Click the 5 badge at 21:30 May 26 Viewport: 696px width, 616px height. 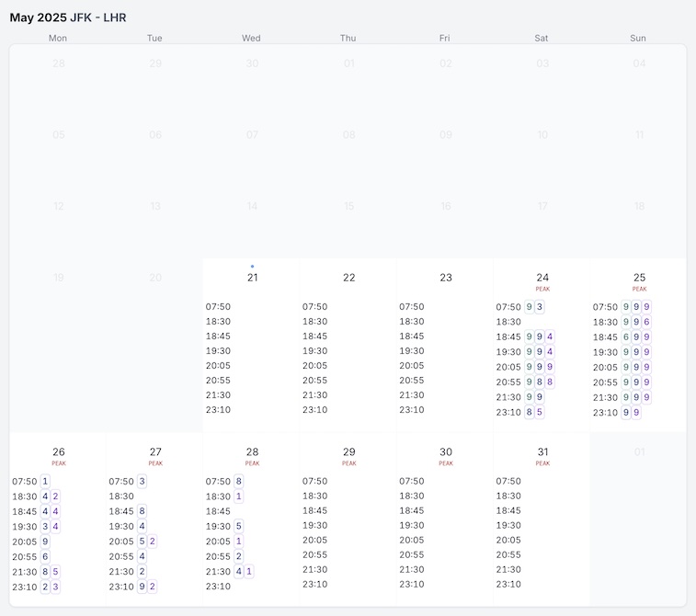[55, 572]
